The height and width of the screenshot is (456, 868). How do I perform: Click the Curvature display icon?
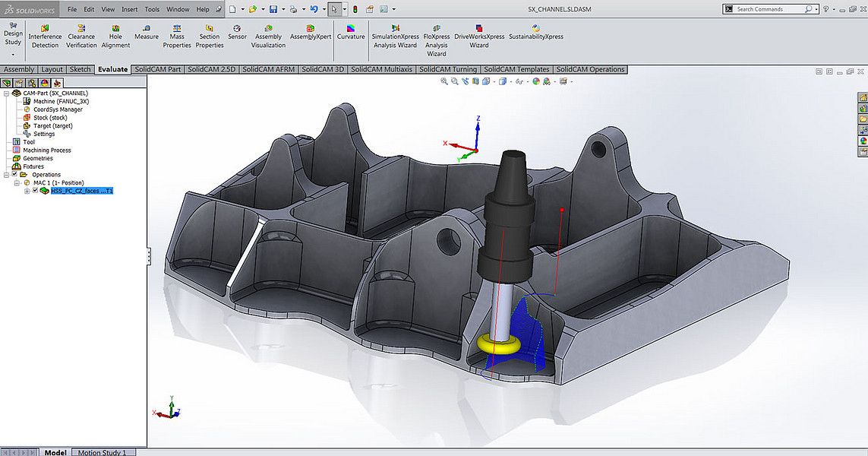351,32
